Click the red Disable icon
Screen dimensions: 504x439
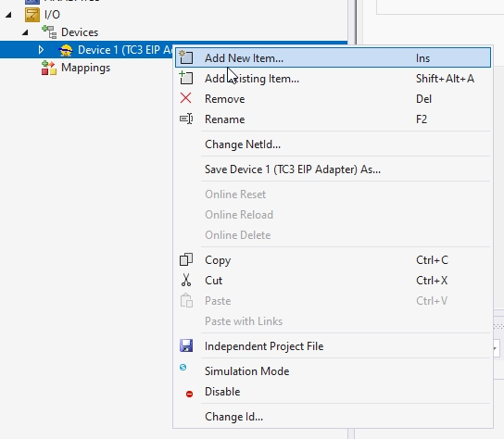tap(189, 394)
